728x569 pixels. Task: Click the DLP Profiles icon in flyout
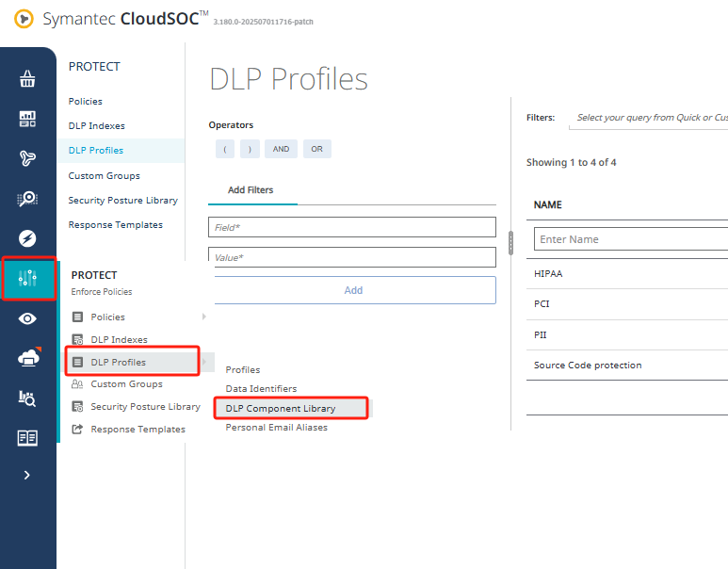tap(77, 362)
